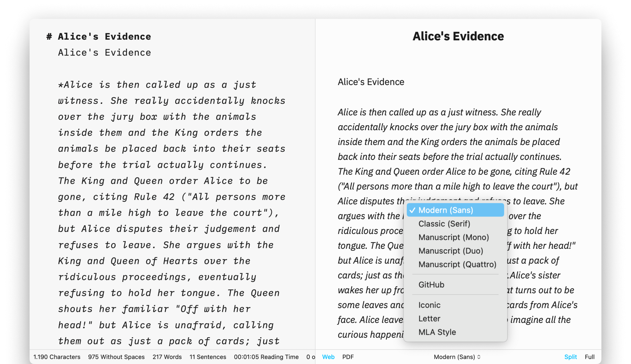Enable Split view layout
This screenshot has width=631, height=364.
point(570,357)
